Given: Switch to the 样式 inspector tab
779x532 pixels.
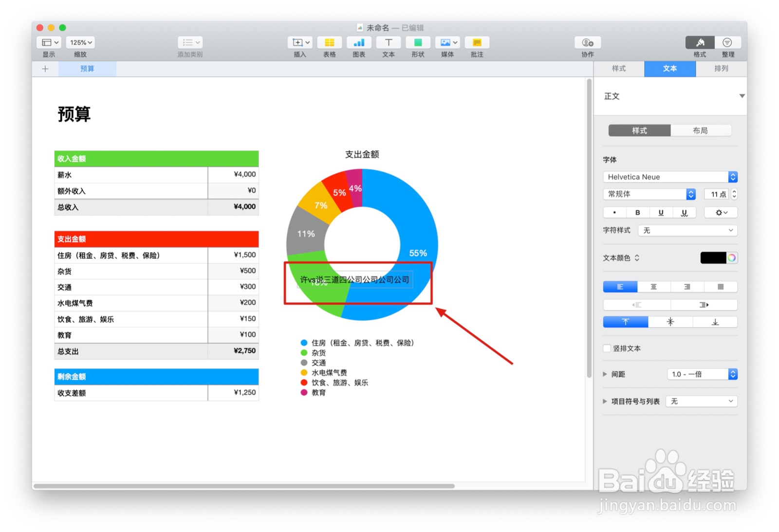Looking at the screenshot, I should [619, 69].
